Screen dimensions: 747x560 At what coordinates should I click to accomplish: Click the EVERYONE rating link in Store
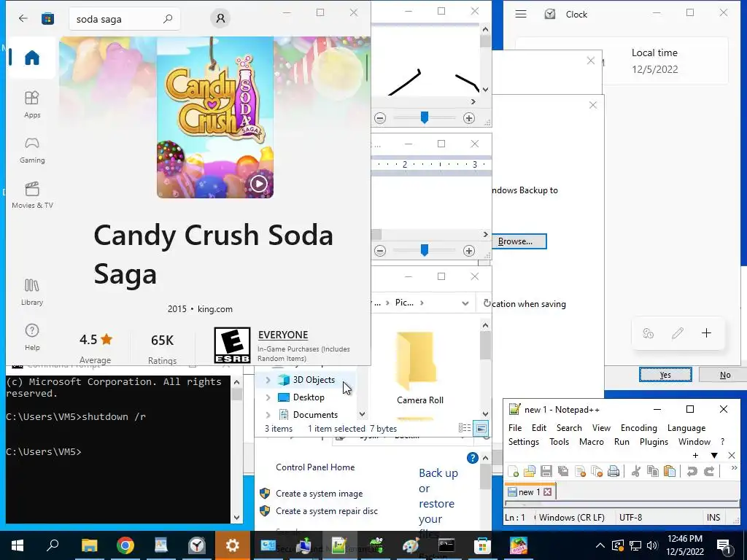tap(283, 335)
